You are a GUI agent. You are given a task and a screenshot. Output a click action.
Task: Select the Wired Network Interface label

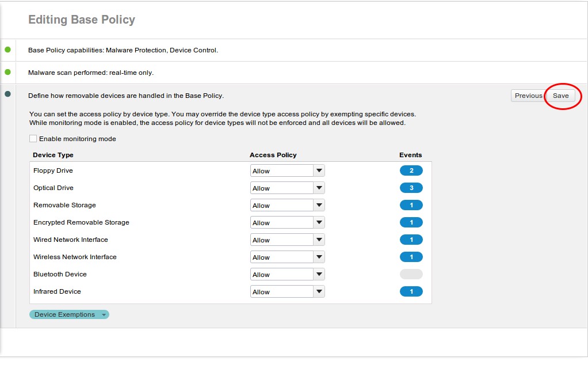71,240
